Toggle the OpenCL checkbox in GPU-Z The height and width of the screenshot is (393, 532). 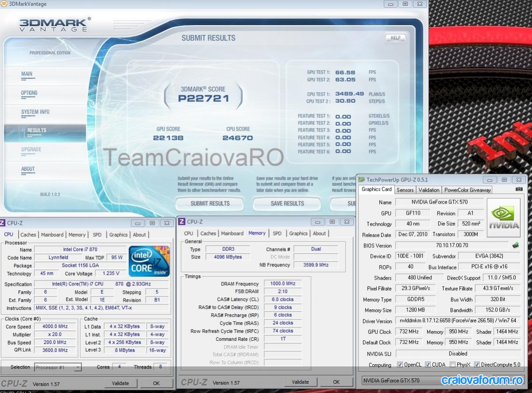coord(400,365)
